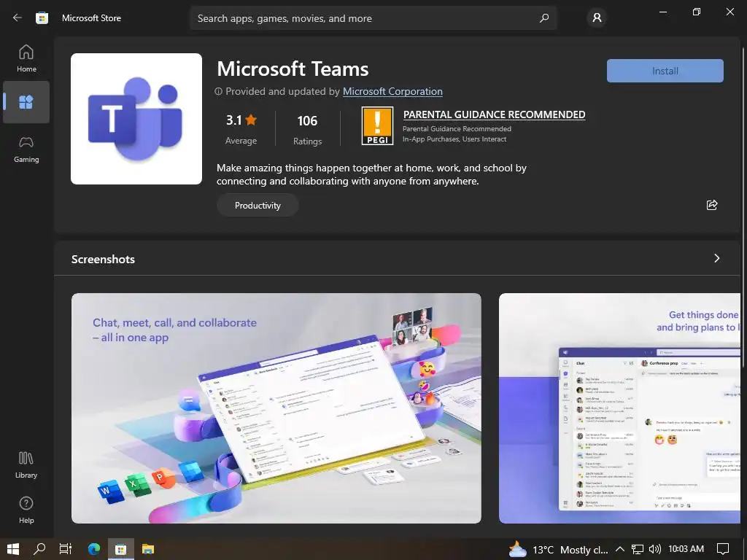Open Parental Guidance Recommended link
This screenshot has height=560, width=747.
tap(494, 114)
